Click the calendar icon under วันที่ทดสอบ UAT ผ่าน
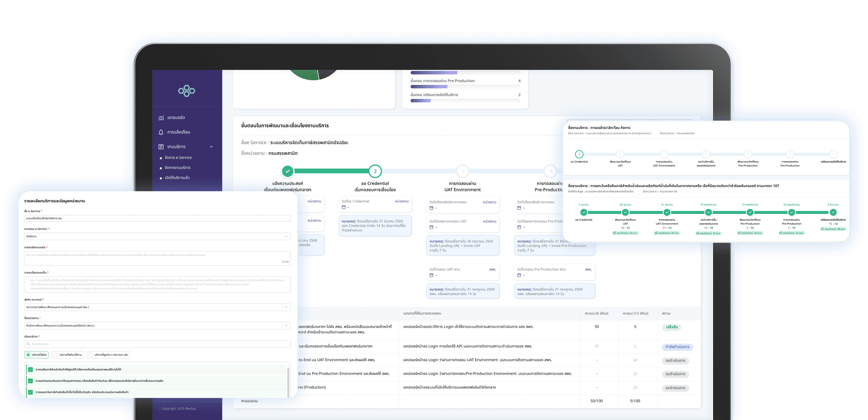The image size is (868, 420). (x=431, y=275)
